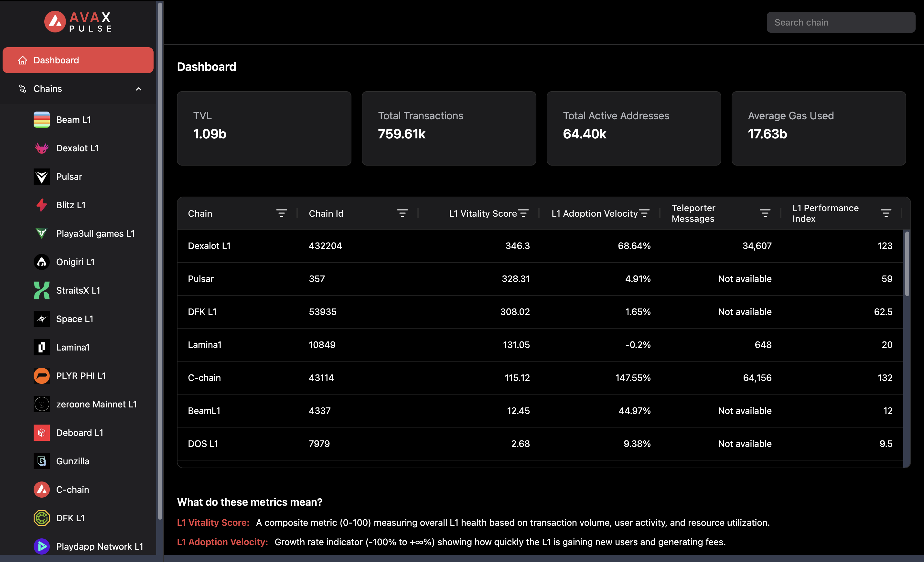Viewport: 924px width, 562px height.
Task: Sort by L1 Adoption Velocity header
Action: point(594,213)
